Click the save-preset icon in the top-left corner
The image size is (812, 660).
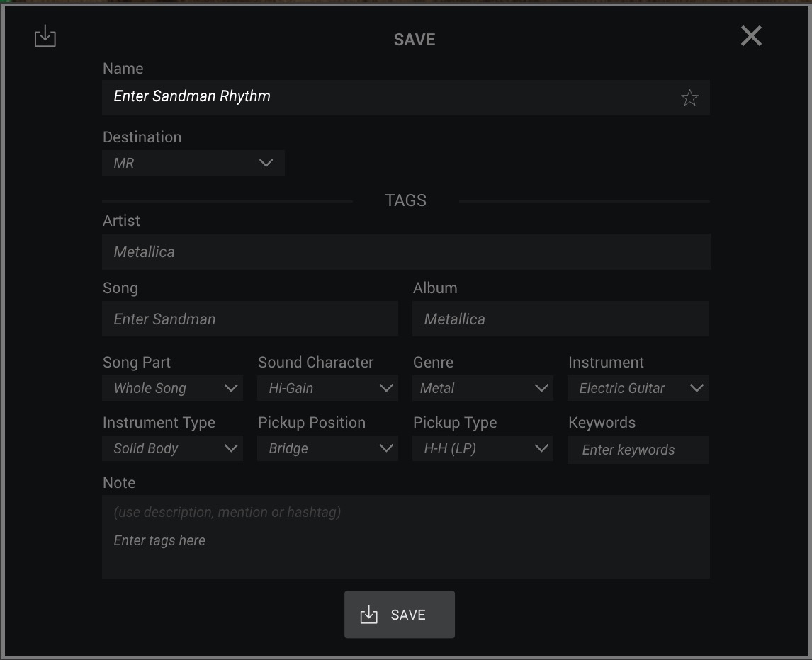tap(45, 35)
